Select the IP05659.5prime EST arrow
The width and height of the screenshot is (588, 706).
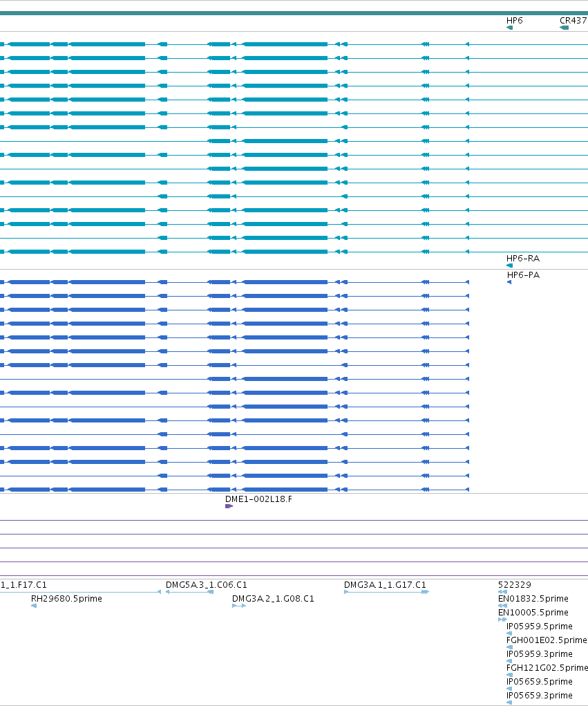[509, 689]
